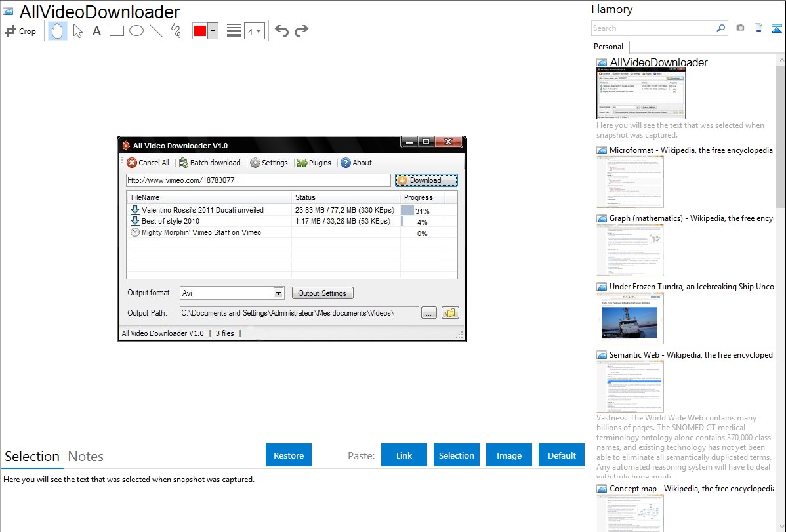Click the Paste Link button
The width and height of the screenshot is (786, 532).
[x=404, y=455]
